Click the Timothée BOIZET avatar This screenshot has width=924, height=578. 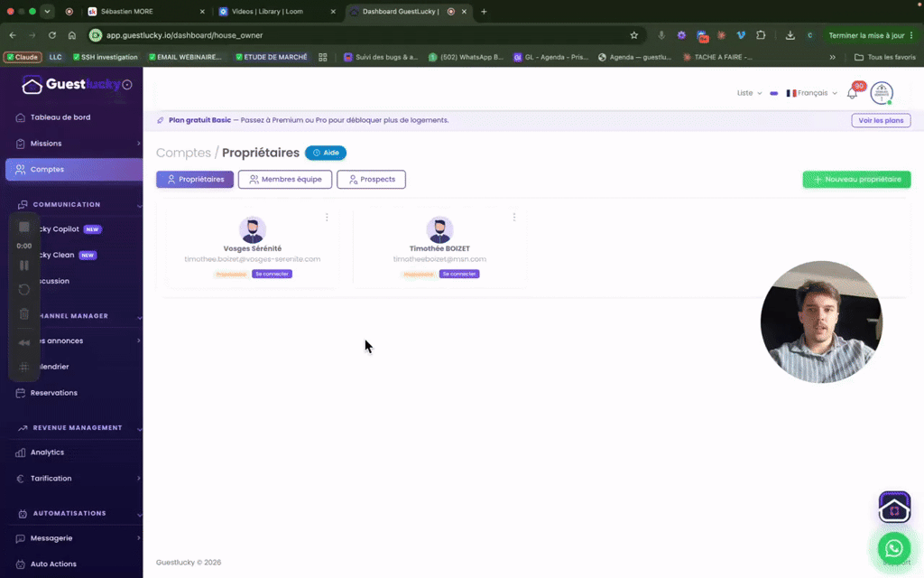(439, 230)
